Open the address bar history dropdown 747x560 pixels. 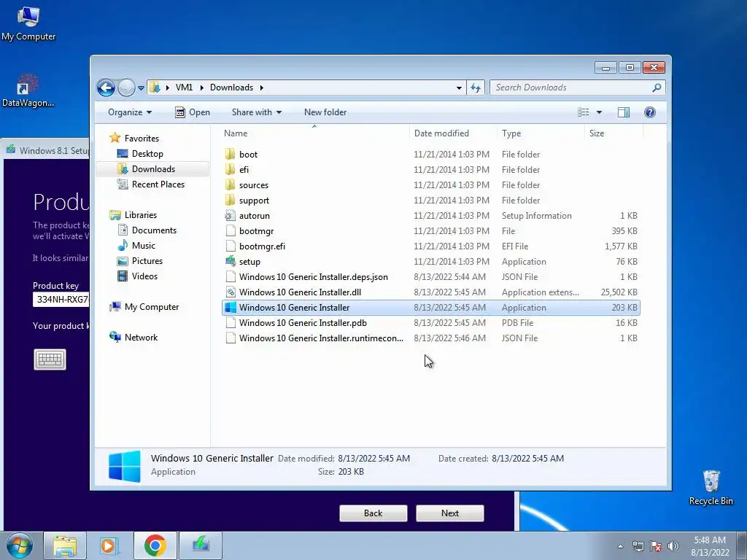459,87
